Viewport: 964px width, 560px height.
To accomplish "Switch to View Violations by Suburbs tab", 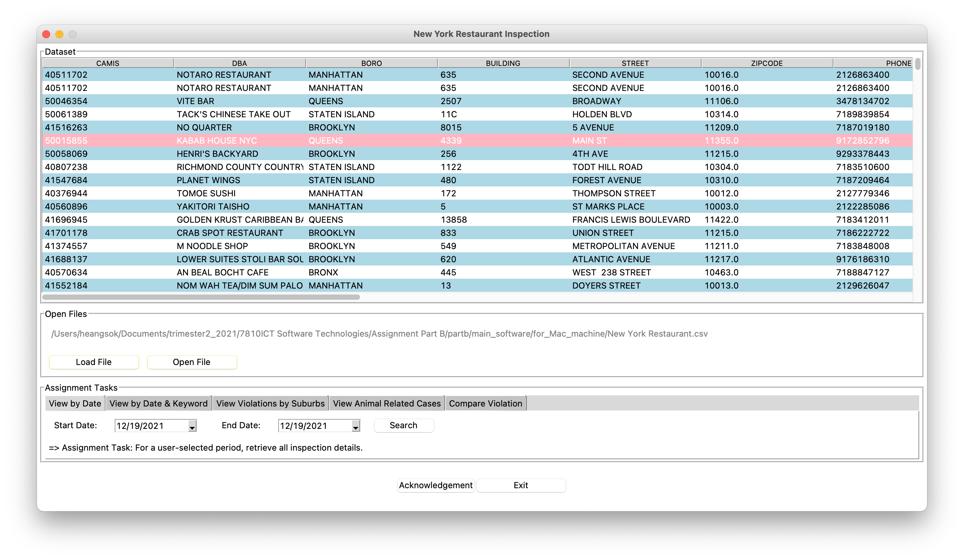I will point(270,403).
